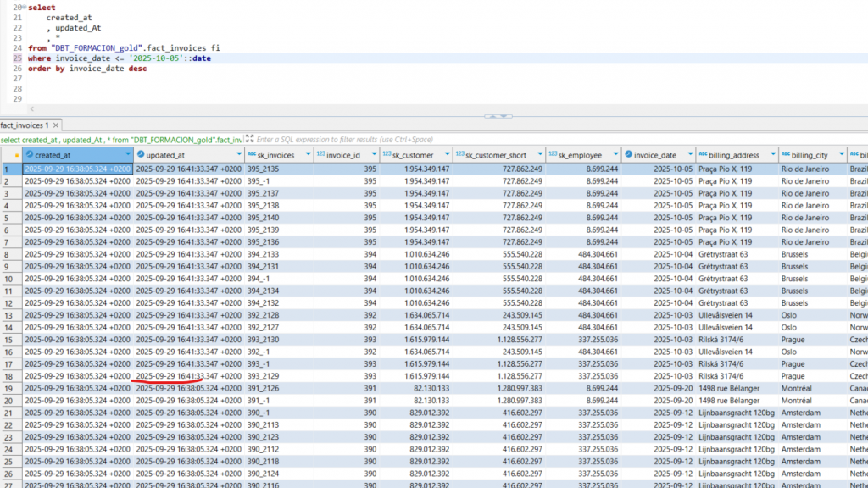
Task: Close the fact_invoices 1 result tab
Action: (57, 125)
